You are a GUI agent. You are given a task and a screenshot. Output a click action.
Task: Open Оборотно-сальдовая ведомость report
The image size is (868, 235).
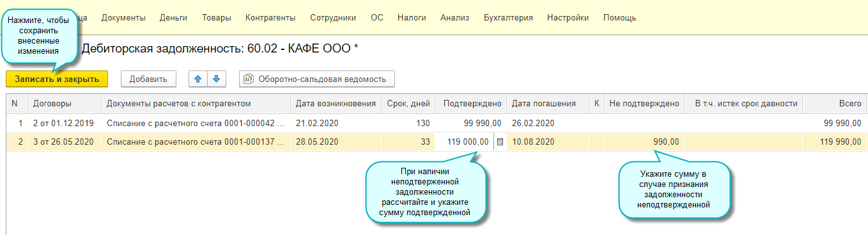[x=317, y=79]
